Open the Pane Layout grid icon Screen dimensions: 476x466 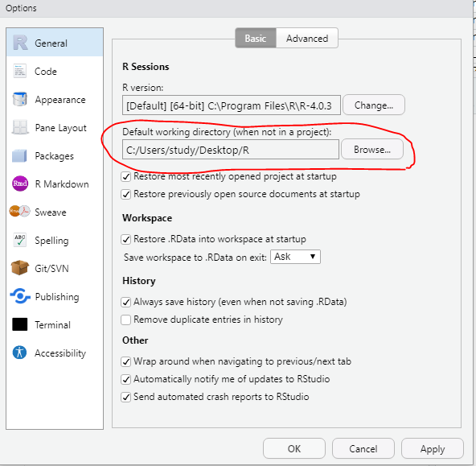[x=20, y=127]
